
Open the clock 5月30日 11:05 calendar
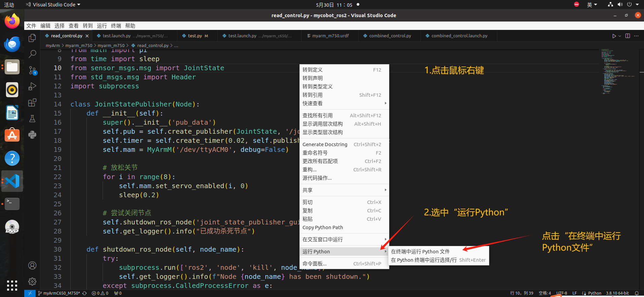point(334,5)
